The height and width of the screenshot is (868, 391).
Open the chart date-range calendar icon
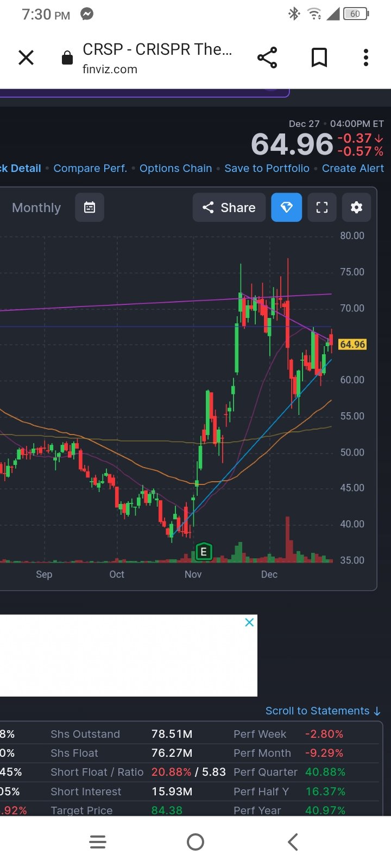90,207
